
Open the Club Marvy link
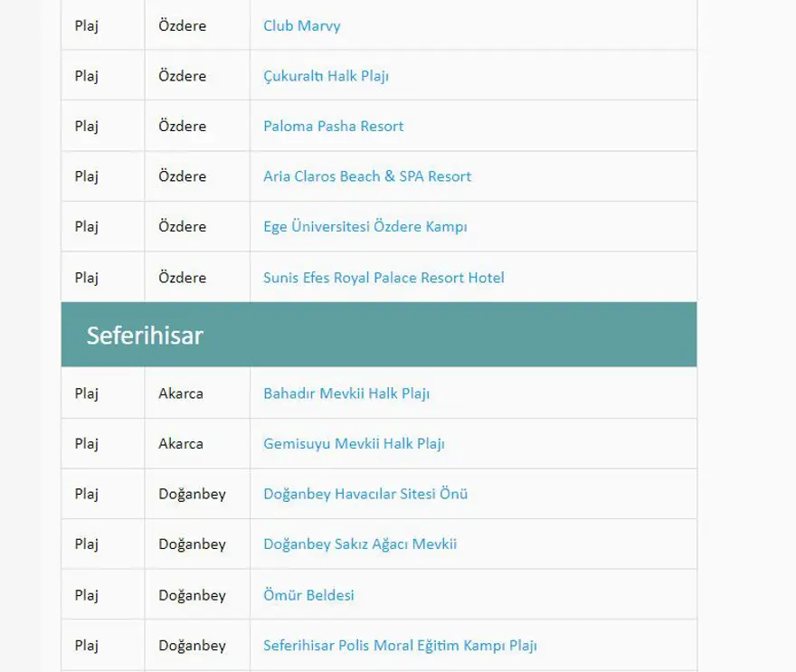click(x=301, y=25)
